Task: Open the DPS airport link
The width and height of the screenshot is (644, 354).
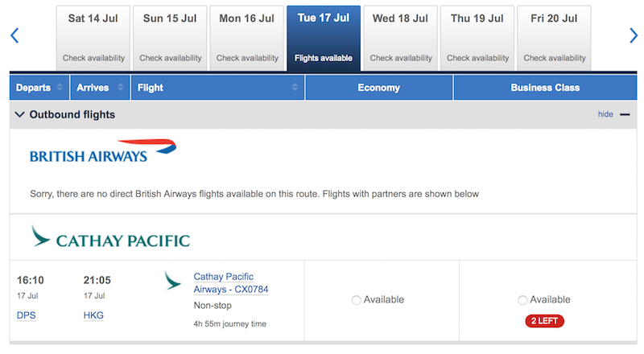Action: (27, 315)
